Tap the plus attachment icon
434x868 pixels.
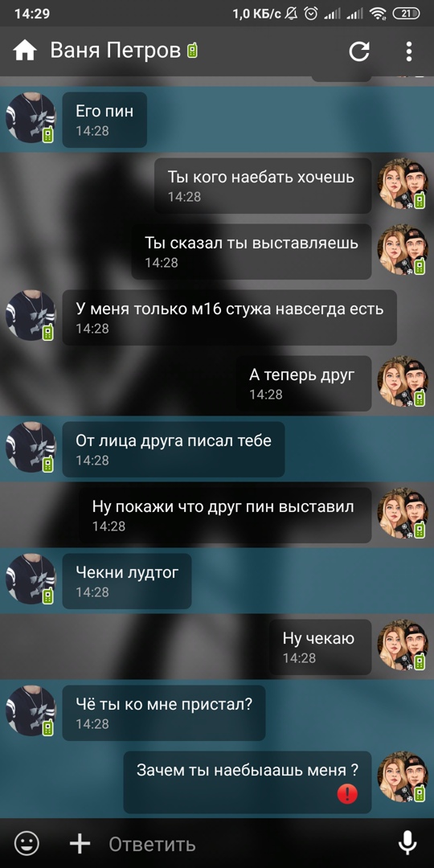click(80, 844)
